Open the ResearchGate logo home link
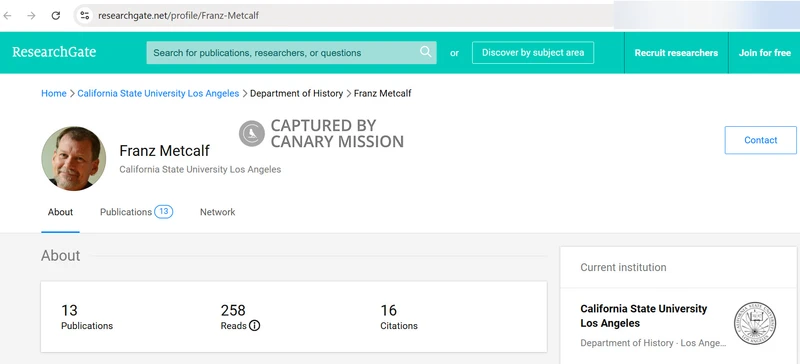The image size is (800, 364). tap(54, 52)
